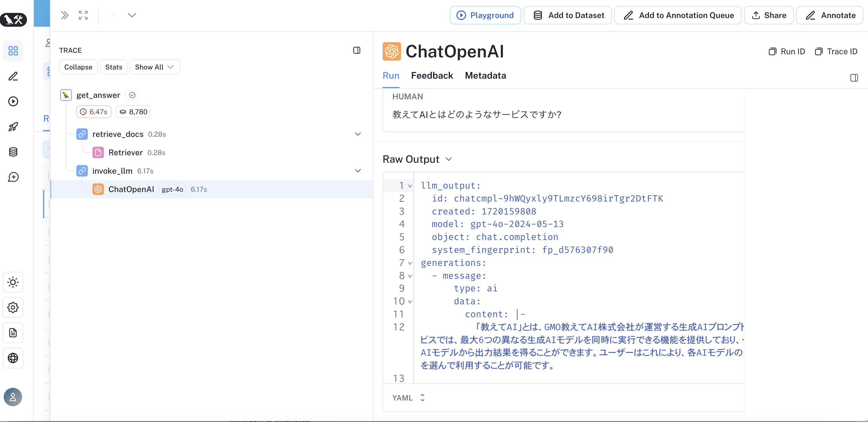The width and height of the screenshot is (868, 422).
Task: Switch to the Run tab
Action: 391,76
